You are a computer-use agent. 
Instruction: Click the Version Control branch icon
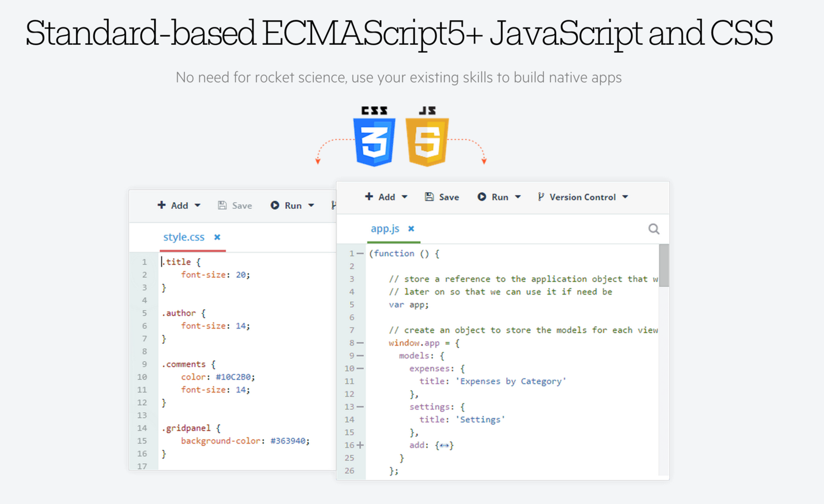[540, 197]
